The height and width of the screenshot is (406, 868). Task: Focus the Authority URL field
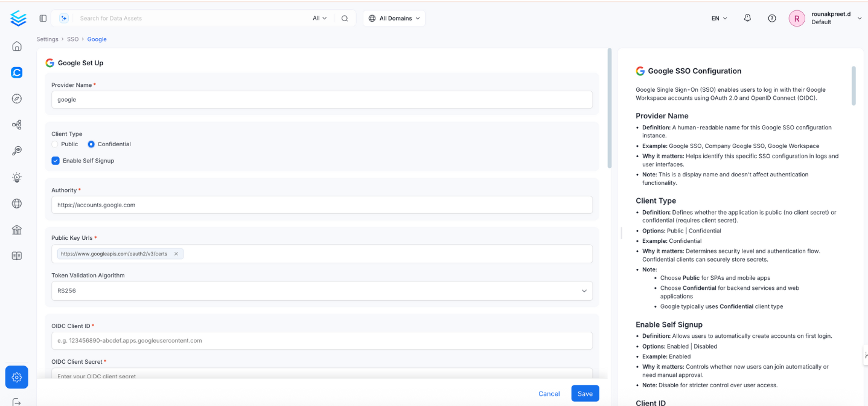322,205
